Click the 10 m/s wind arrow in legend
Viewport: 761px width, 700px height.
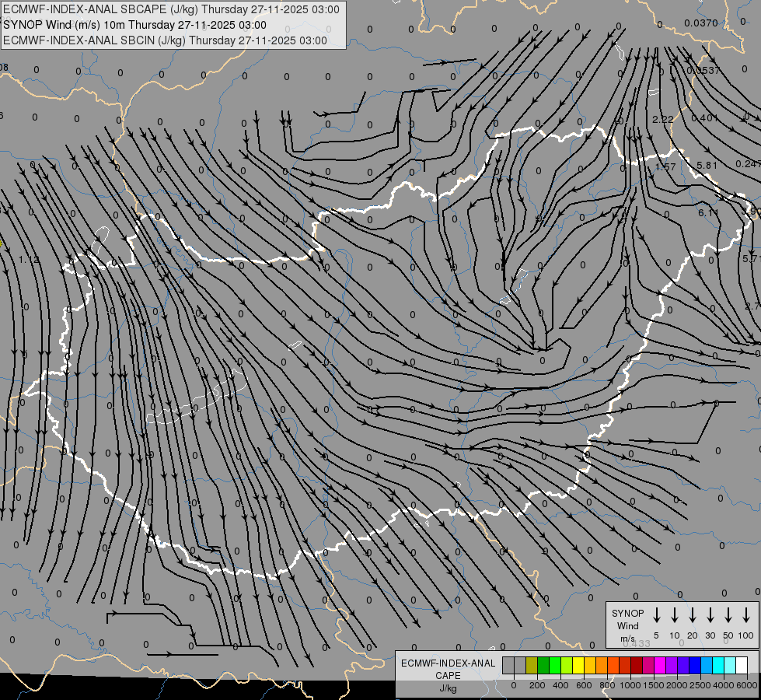coord(674,615)
